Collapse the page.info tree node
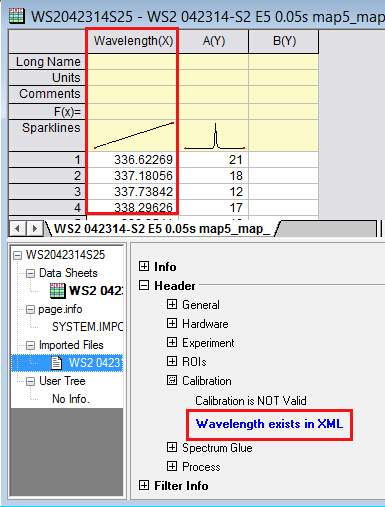The height and width of the screenshot is (507, 385). click(30, 310)
